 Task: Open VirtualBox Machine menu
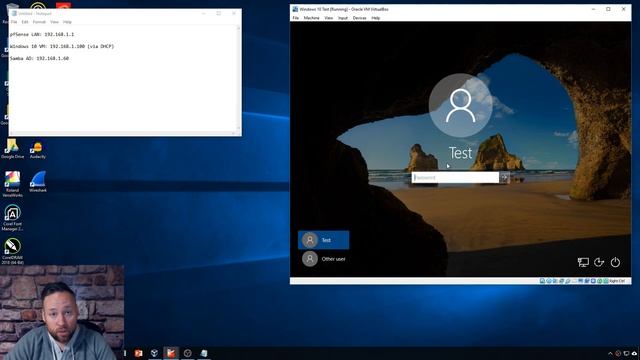point(311,18)
